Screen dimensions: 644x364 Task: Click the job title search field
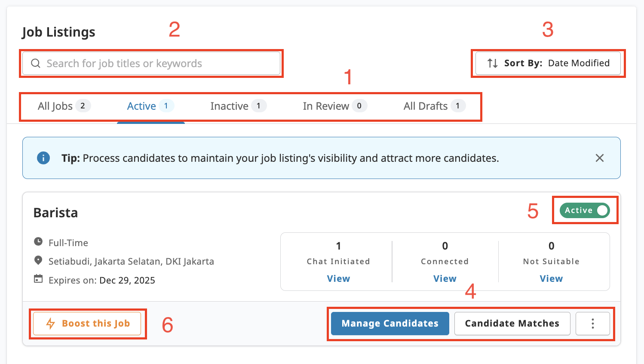point(150,63)
